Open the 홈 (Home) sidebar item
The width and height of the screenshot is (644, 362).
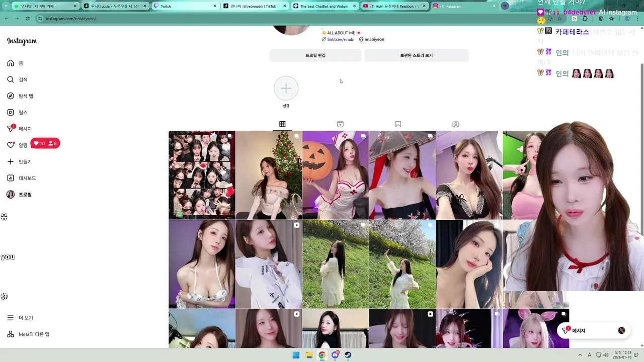(15, 63)
